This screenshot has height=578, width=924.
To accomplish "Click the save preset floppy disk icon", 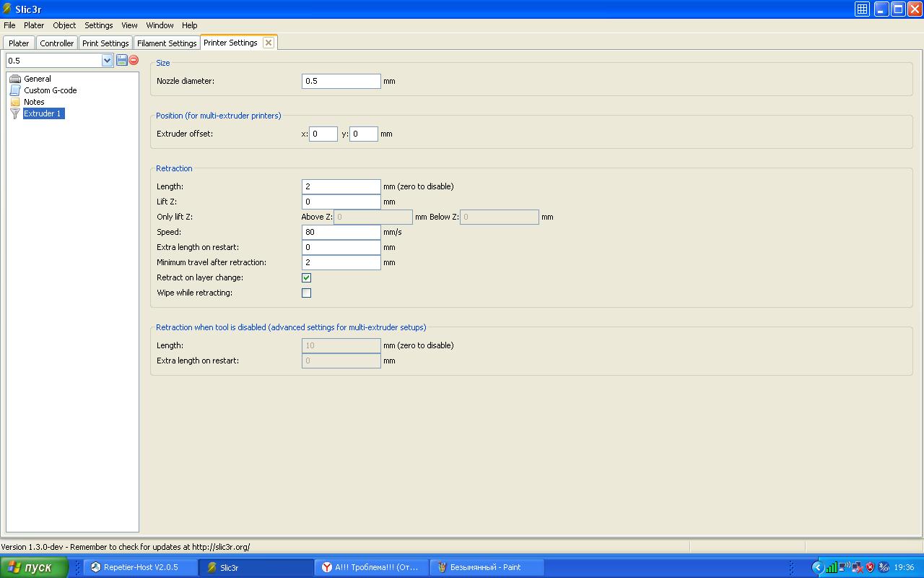I will [122, 60].
